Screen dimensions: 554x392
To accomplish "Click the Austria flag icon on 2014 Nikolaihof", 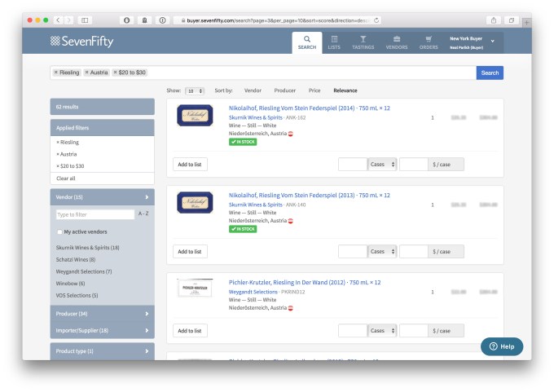I will click(x=290, y=134).
